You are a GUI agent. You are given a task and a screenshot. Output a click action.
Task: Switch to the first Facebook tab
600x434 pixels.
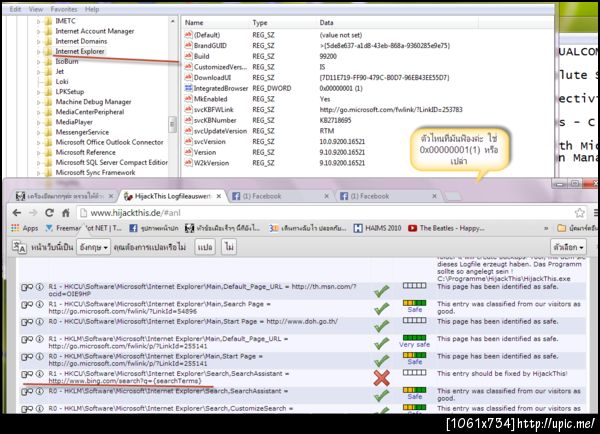pyautogui.click(x=280, y=196)
